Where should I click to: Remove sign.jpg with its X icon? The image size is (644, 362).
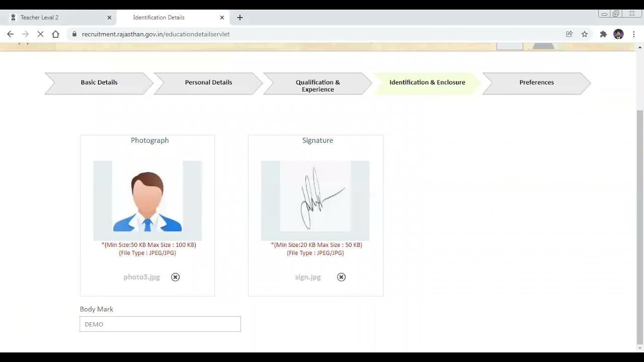(x=341, y=277)
